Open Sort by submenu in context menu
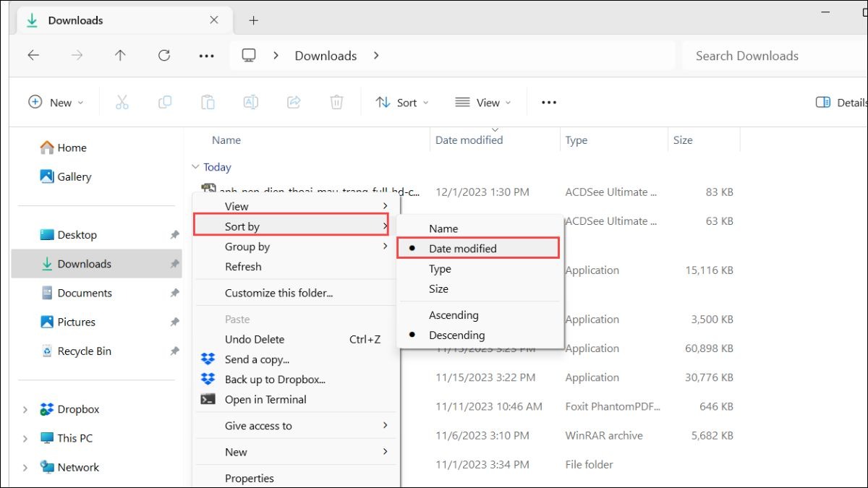 (291, 225)
